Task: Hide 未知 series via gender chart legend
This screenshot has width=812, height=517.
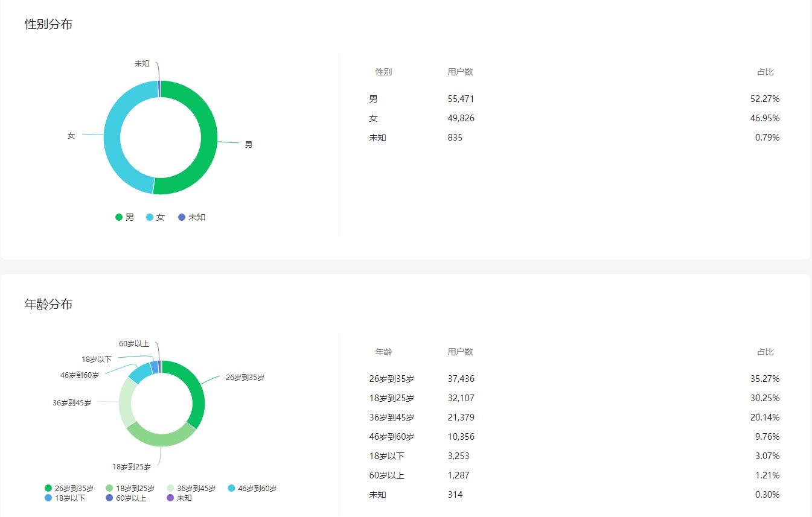Action: (x=191, y=217)
